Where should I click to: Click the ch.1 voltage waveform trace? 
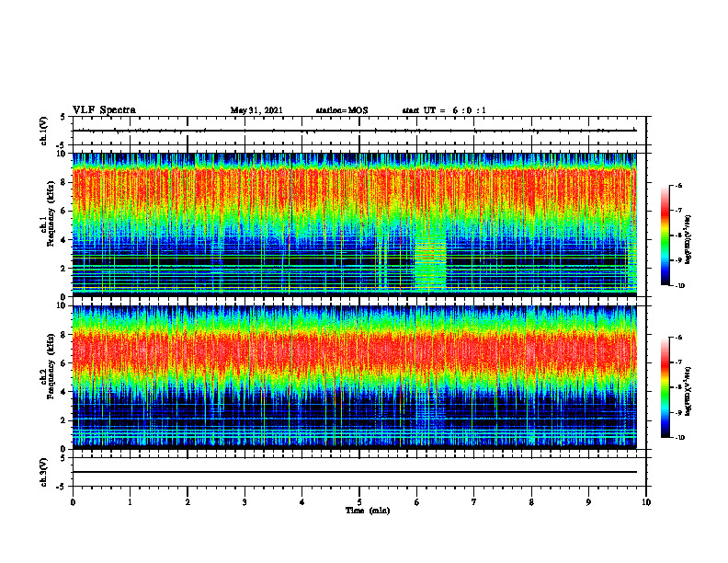click(354, 131)
